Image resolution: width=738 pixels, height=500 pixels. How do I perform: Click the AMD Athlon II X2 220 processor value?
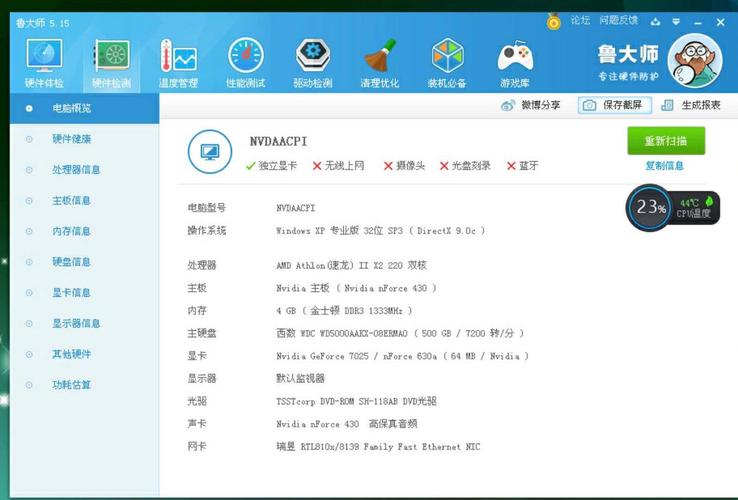351,266
